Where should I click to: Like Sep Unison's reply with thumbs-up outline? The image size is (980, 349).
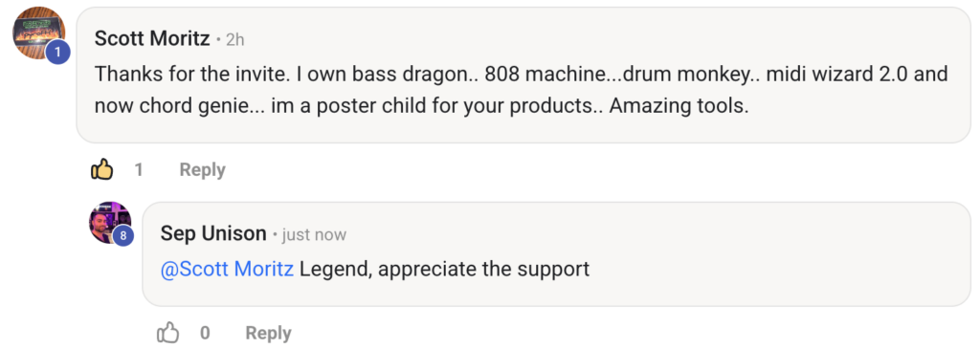pos(167,332)
